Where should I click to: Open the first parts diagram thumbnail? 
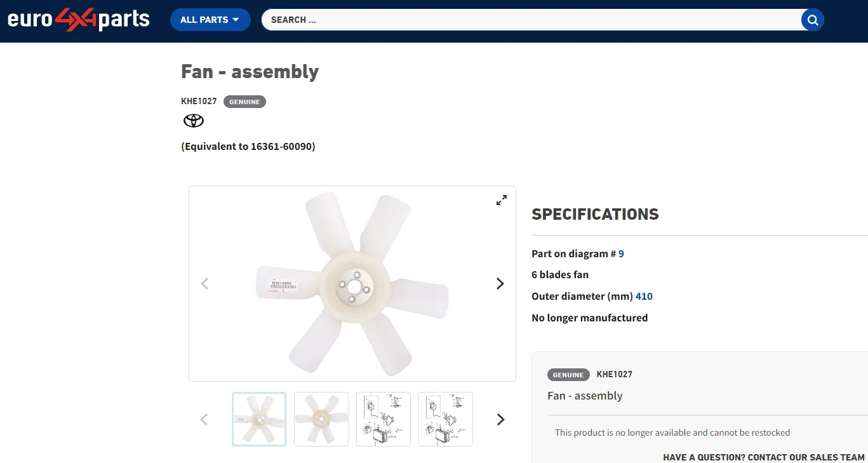click(x=384, y=419)
